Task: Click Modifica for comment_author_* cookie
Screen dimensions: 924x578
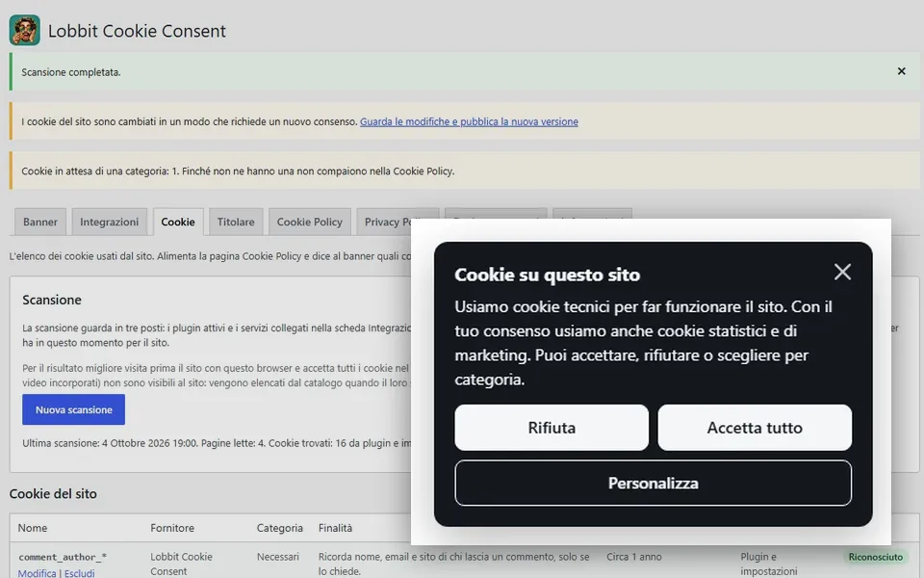Action: click(x=37, y=572)
